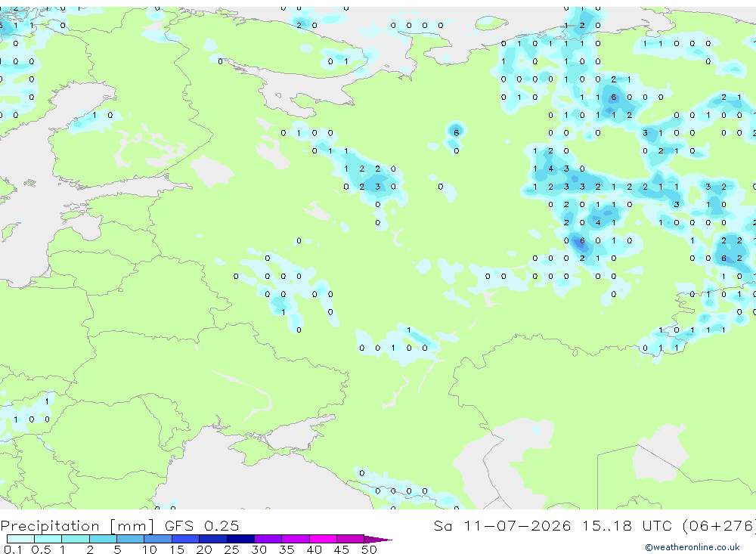Select the legend swatch between 35 and 40
This screenshot has height=554, width=756.
point(296,539)
